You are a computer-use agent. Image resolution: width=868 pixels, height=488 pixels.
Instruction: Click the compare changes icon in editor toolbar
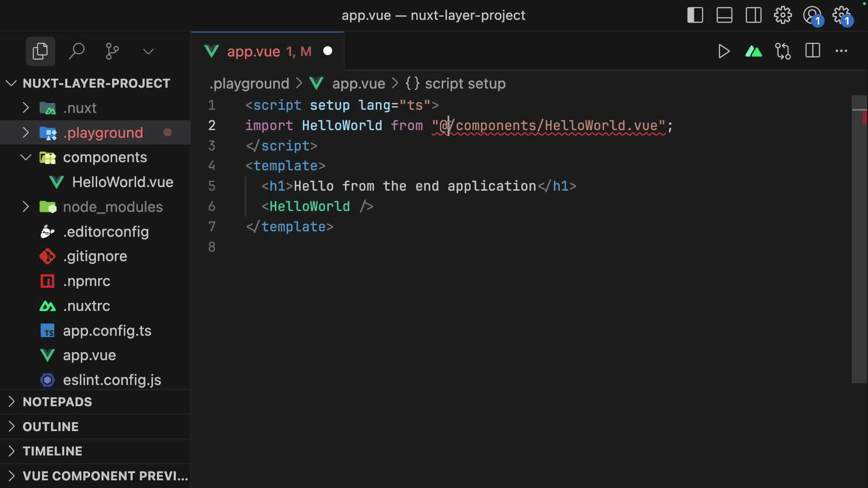click(x=783, y=51)
